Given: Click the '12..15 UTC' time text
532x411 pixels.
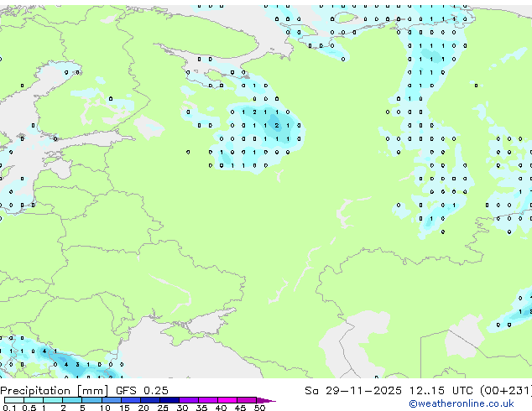Looking at the screenshot, I should 441,391.
